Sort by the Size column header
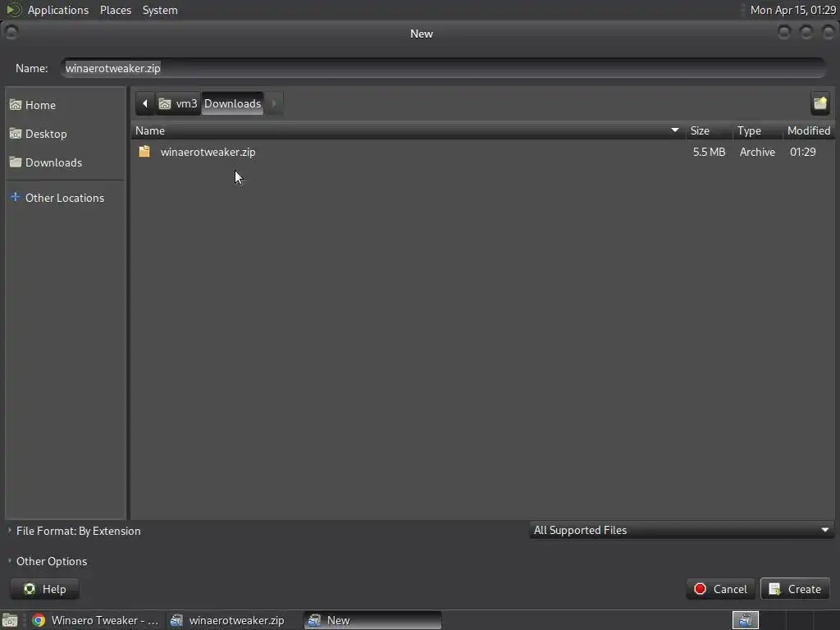Image resolution: width=840 pixels, height=630 pixels. coord(709,130)
